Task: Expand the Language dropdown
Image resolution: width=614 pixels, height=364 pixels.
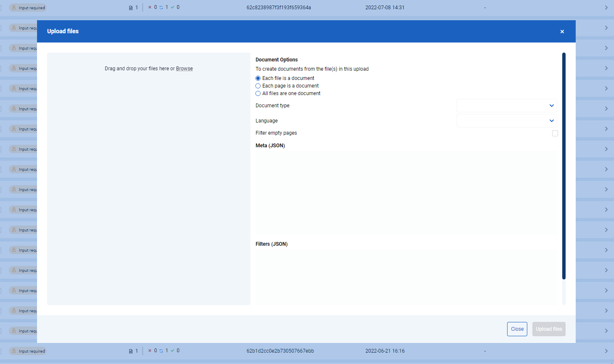Action: [x=507, y=121]
